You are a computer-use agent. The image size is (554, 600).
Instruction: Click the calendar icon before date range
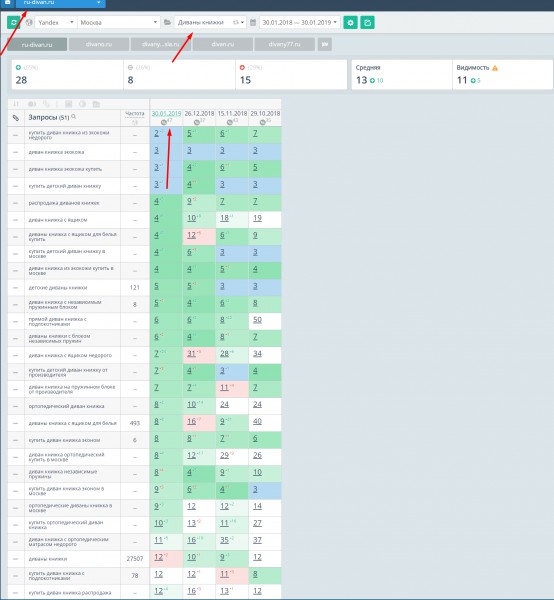point(253,23)
